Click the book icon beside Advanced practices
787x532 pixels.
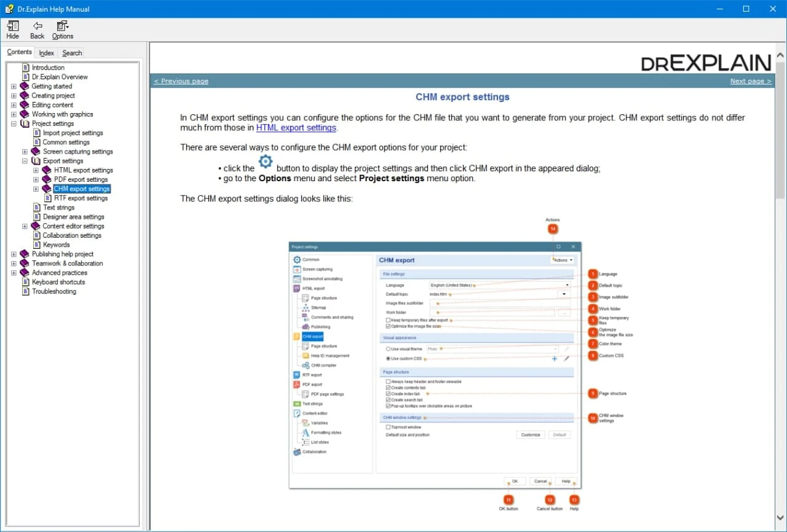coord(25,273)
